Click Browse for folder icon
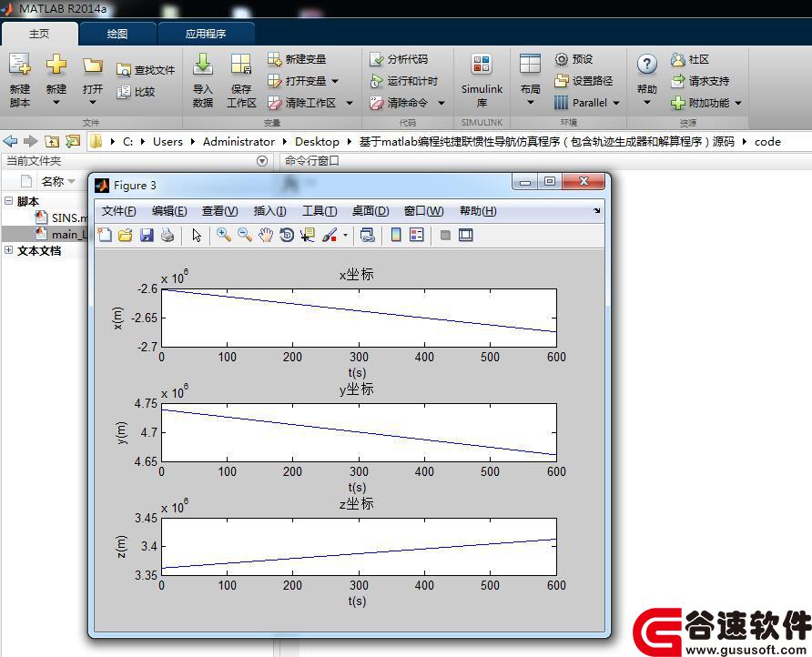Image resolution: width=812 pixels, height=657 pixels. 73,141
